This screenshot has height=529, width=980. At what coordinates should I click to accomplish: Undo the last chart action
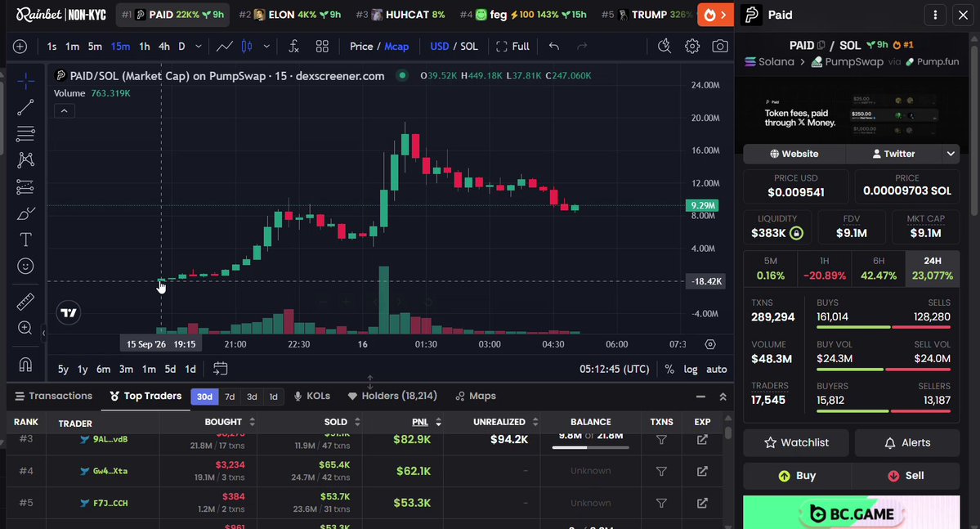pyautogui.click(x=553, y=47)
